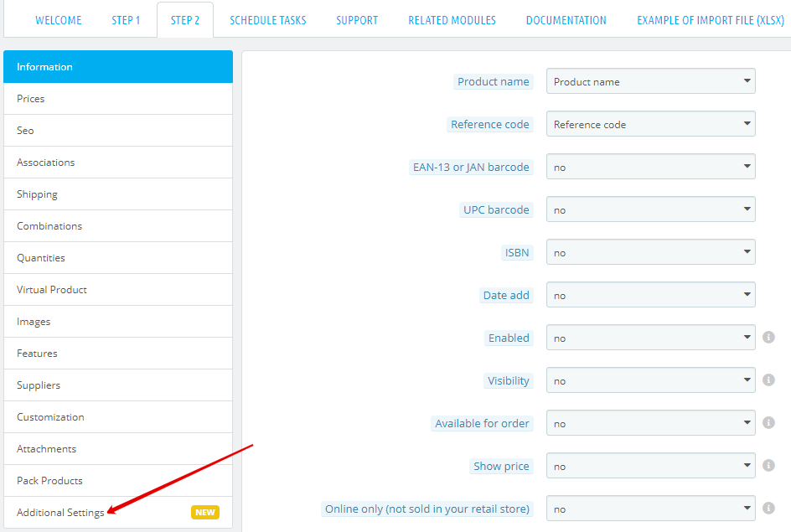
Task: Click info icon beside Online only field
Action: (x=768, y=509)
